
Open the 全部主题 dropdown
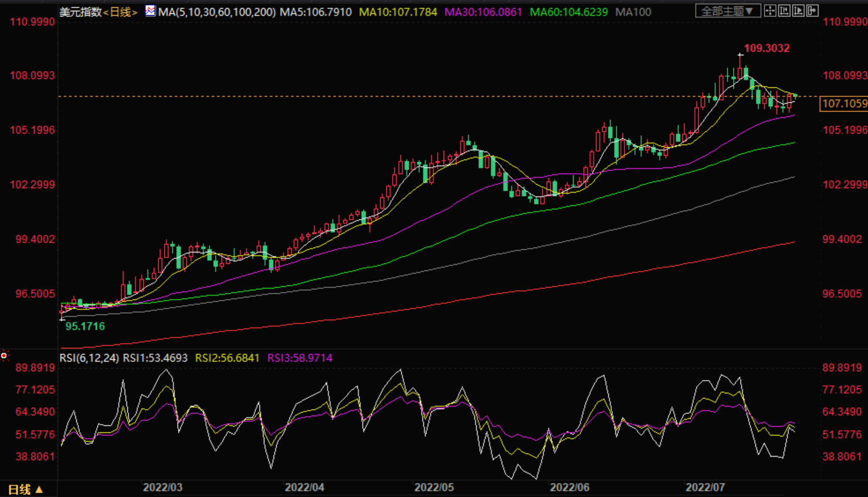click(x=728, y=11)
